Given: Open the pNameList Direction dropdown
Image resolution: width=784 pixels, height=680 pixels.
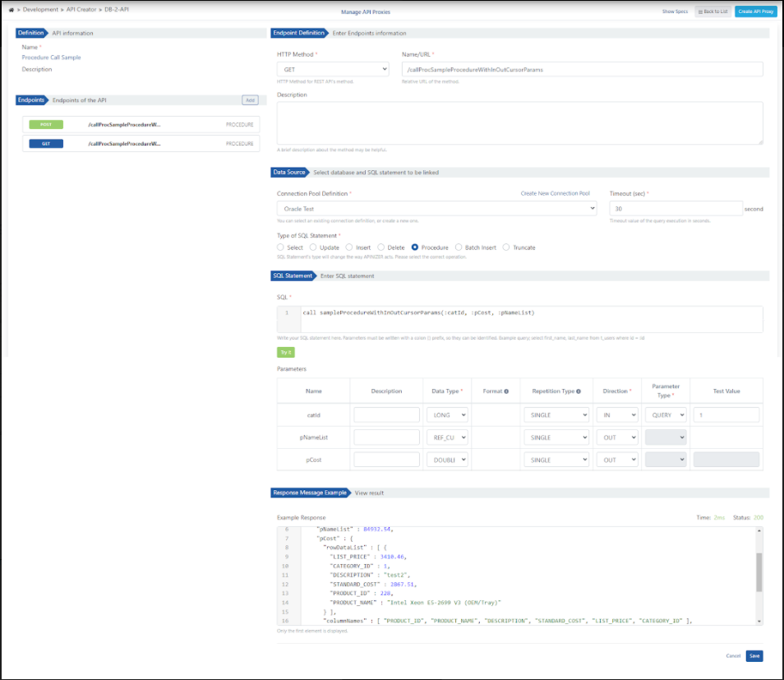Looking at the screenshot, I should [x=617, y=437].
